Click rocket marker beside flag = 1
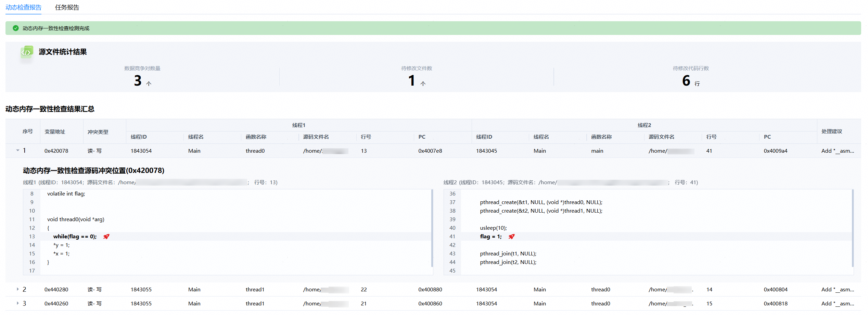 [511, 237]
